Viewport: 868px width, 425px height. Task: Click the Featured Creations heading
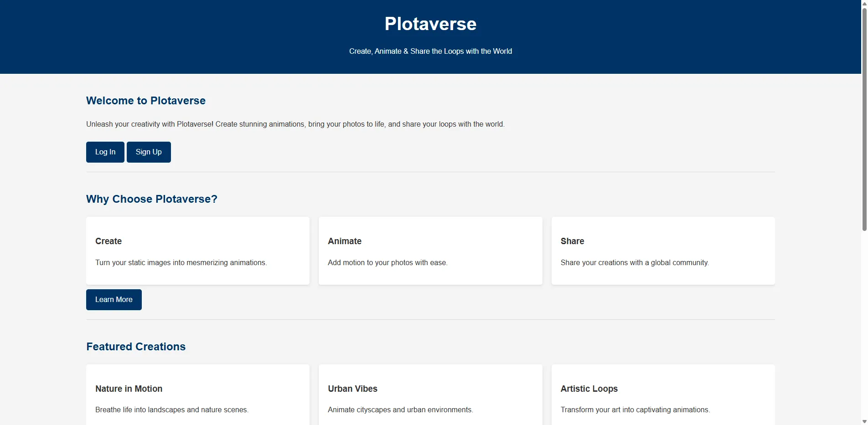coord(135,347)
